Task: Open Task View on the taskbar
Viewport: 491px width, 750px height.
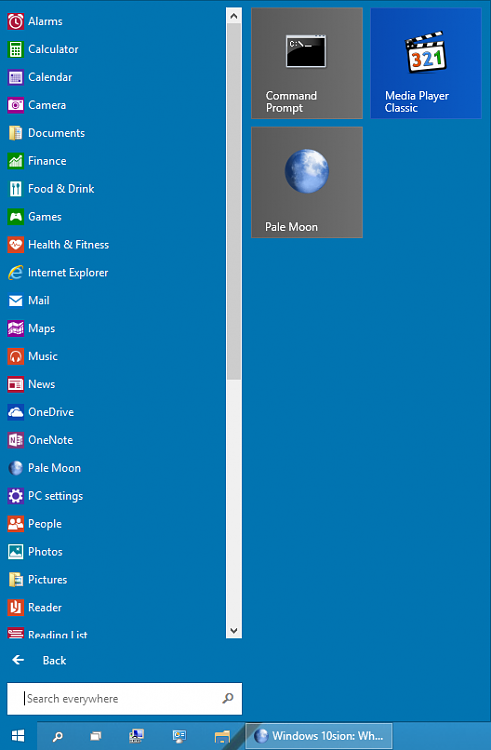Action: (96, 736)
